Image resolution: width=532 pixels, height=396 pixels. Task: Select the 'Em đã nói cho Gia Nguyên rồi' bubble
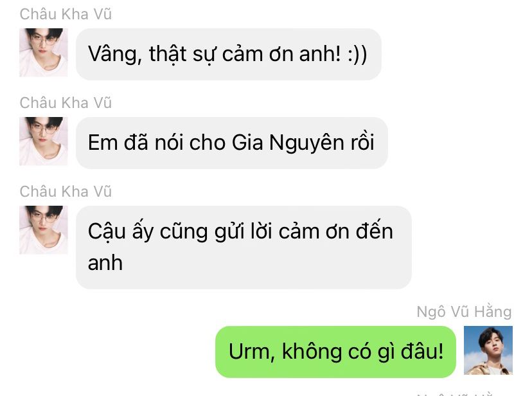[x=232, y=143]
